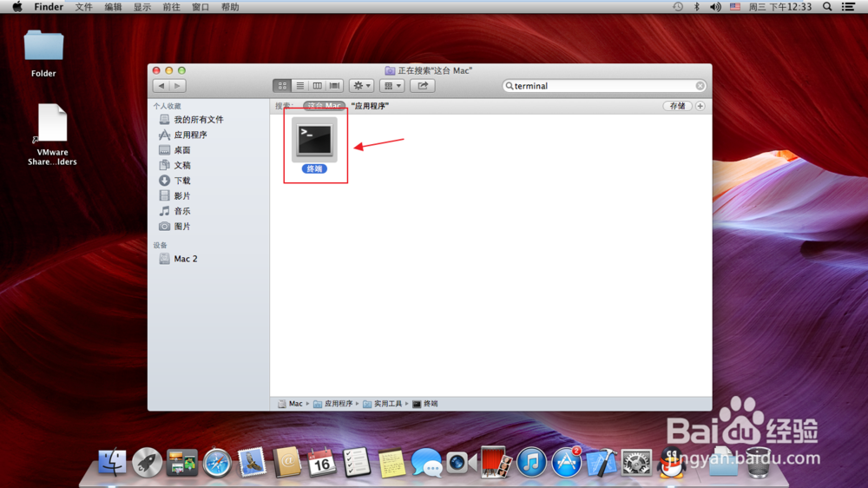Image resolution: width=868 pixels, height=488 pixels.
Task: Open the 编辑 menu
Action: click(113, 7)
